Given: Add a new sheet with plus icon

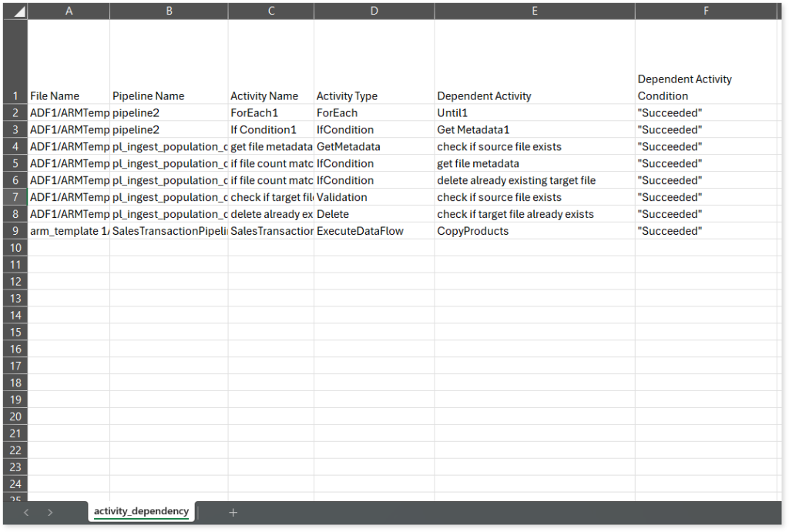Looking at the screenshot, I should point(233,512).
